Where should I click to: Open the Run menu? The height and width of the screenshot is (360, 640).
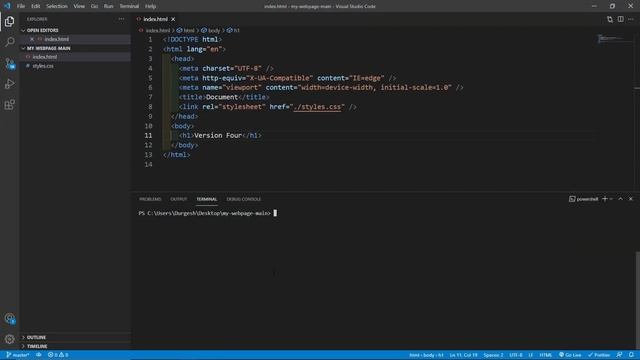109,6
